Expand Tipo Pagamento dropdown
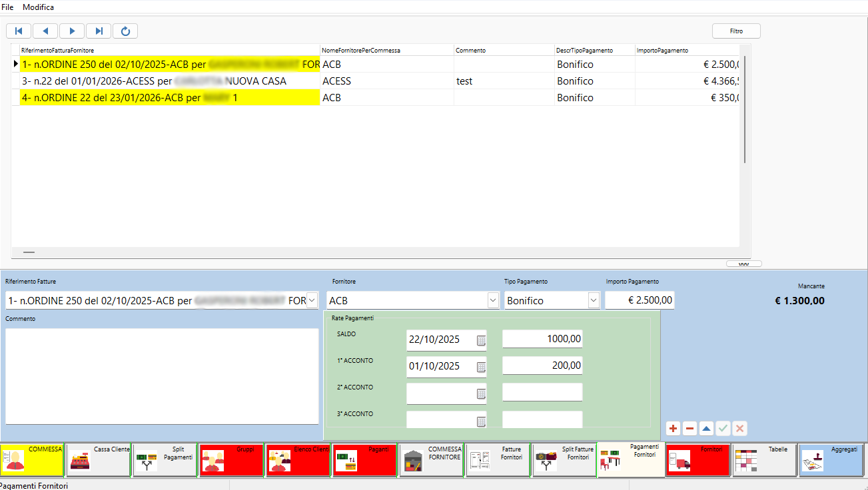This screenshot has height=490, width=868. [594, 300]
